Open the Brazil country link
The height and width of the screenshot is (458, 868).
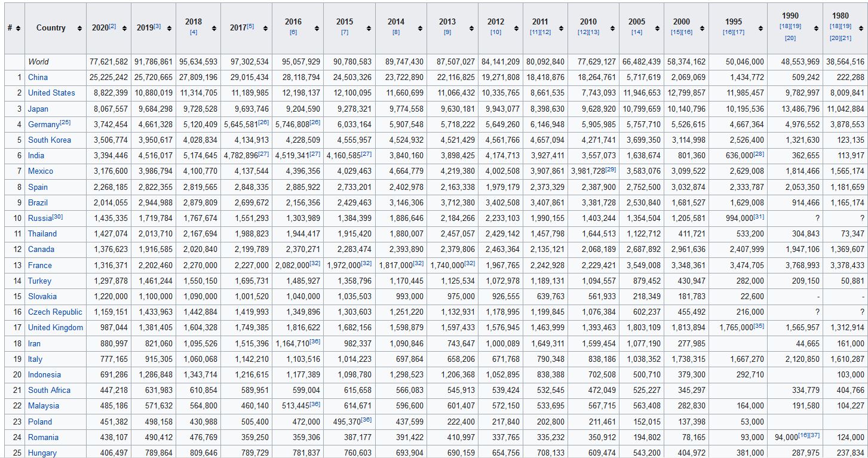pos(38,202)
